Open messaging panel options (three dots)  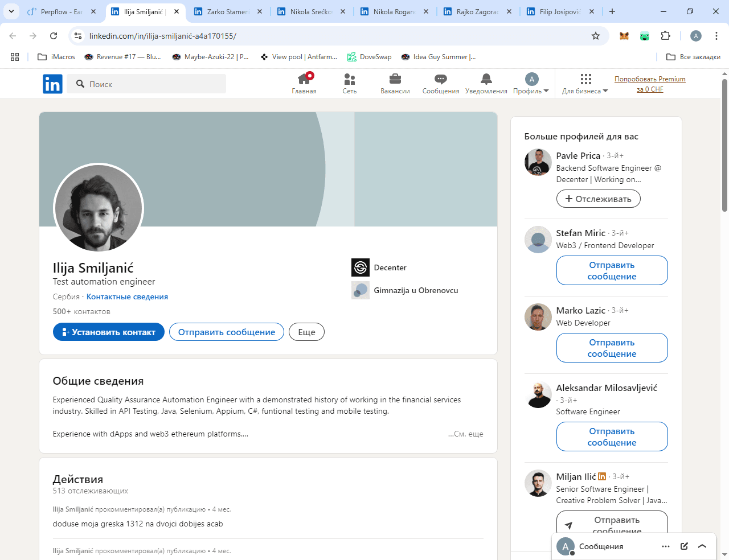pyautogui.click(x=666, y=546)
